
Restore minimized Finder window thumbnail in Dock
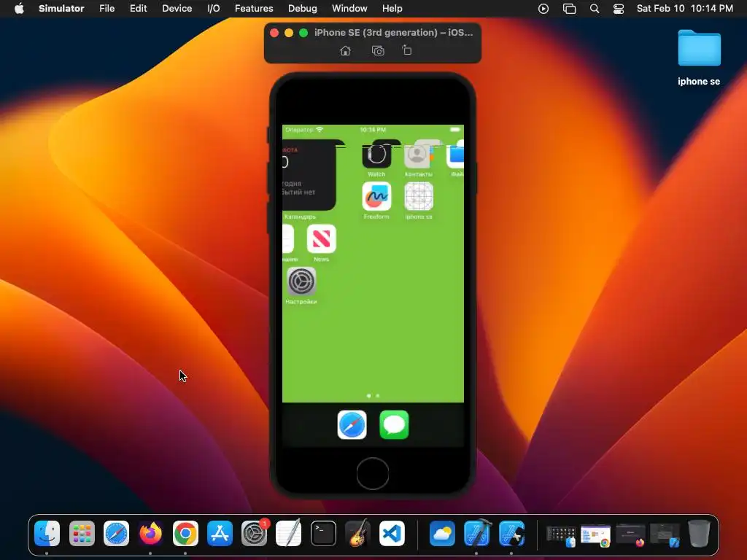click(561, 535)
